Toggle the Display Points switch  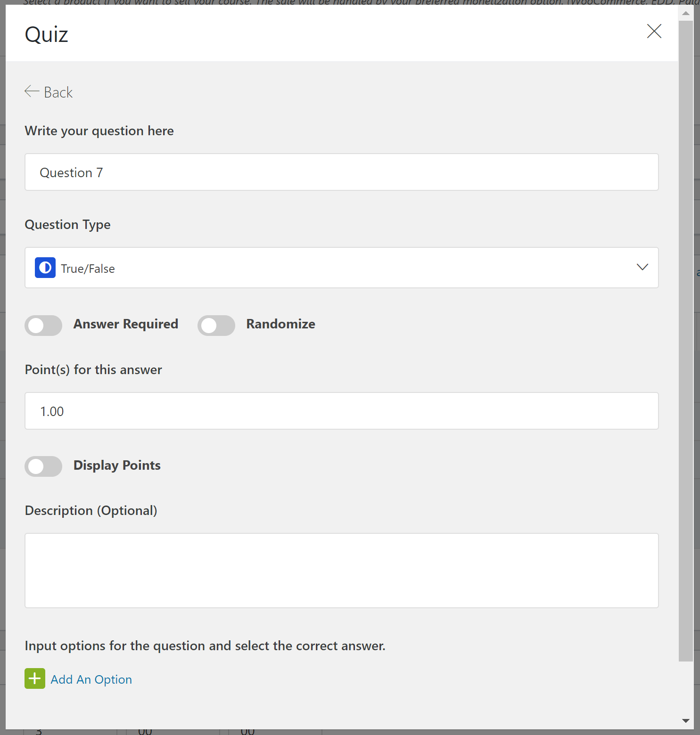(43, 466)
